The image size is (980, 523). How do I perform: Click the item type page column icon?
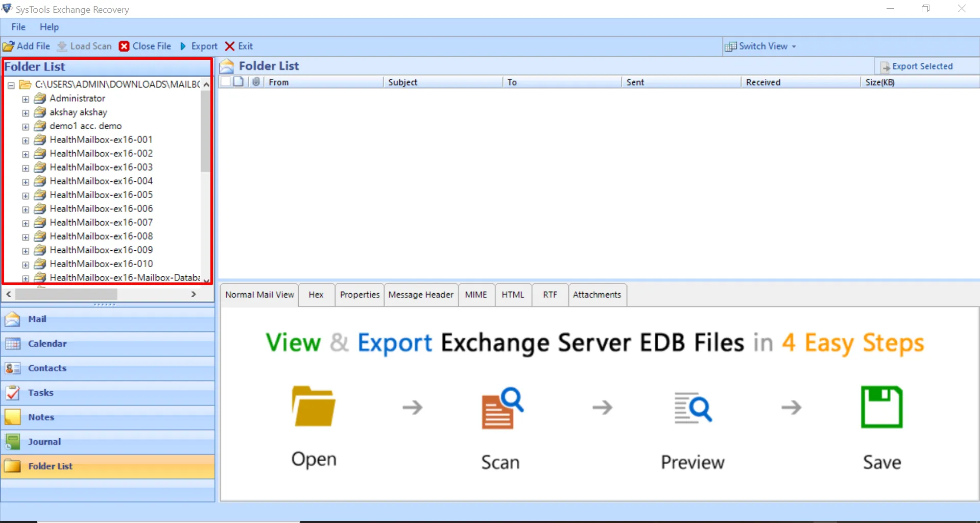coord(238,82)
